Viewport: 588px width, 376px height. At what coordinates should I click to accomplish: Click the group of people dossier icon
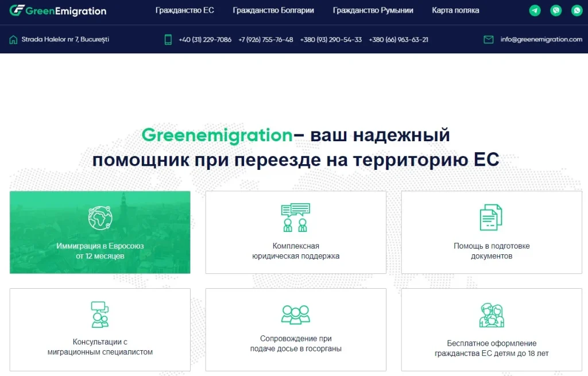point(296,314)
